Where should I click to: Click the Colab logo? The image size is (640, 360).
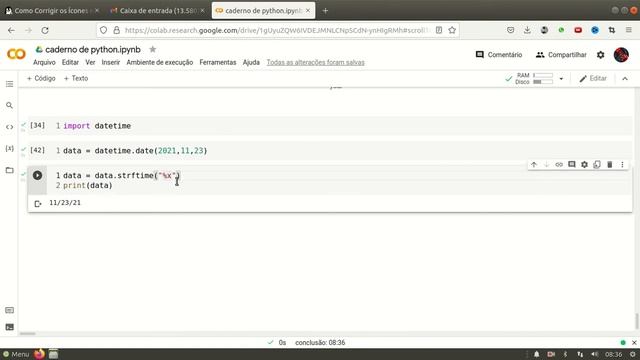16,54
